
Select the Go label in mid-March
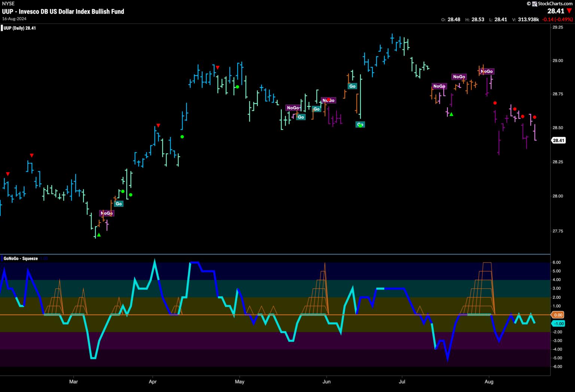pos(119,204)
